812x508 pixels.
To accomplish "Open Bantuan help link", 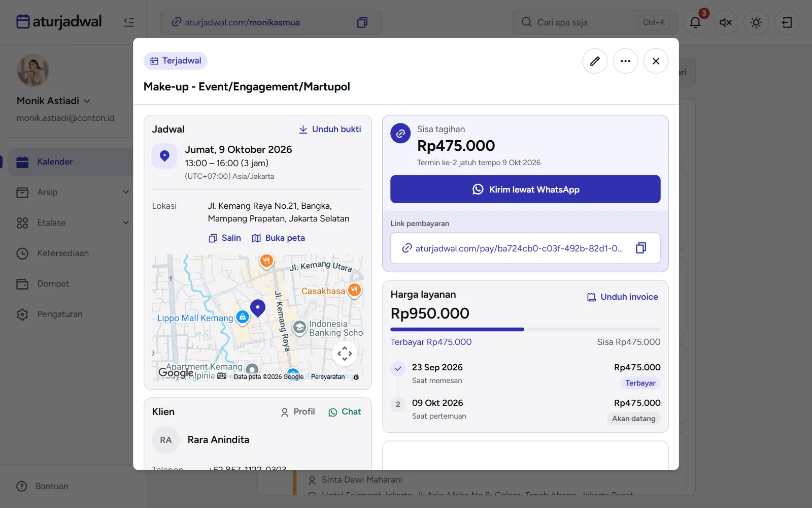I will click(x=42, y=486).
